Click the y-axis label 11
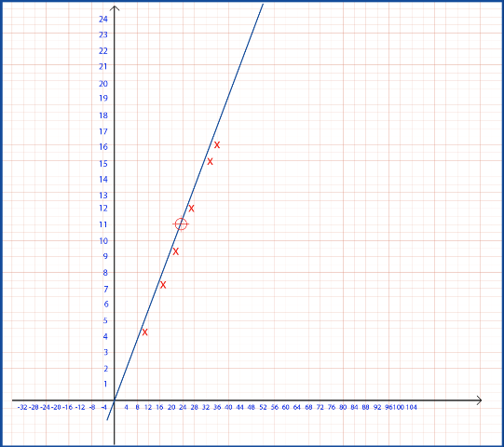 (x=103, y=224)
